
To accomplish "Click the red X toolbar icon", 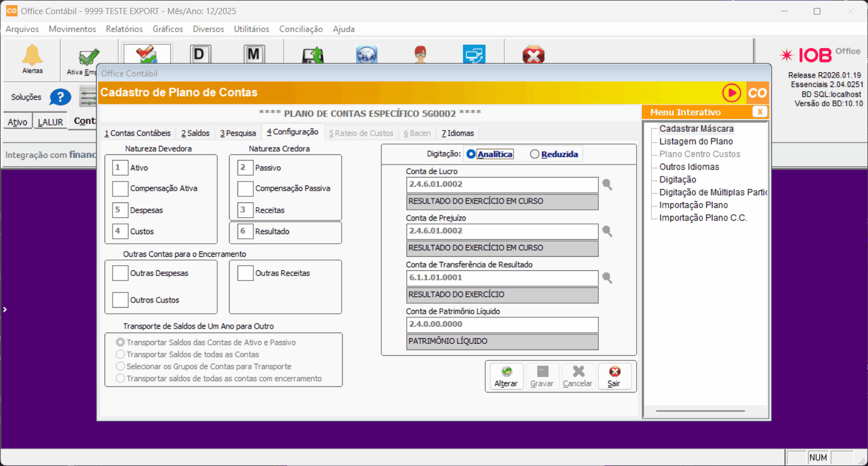I will [x=533, y=55].
